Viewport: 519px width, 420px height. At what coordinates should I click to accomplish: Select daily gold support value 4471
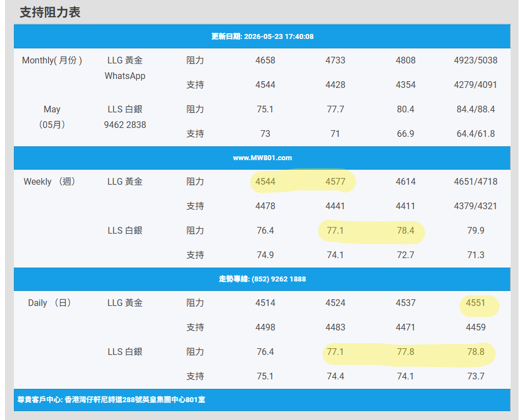point(406,327)
